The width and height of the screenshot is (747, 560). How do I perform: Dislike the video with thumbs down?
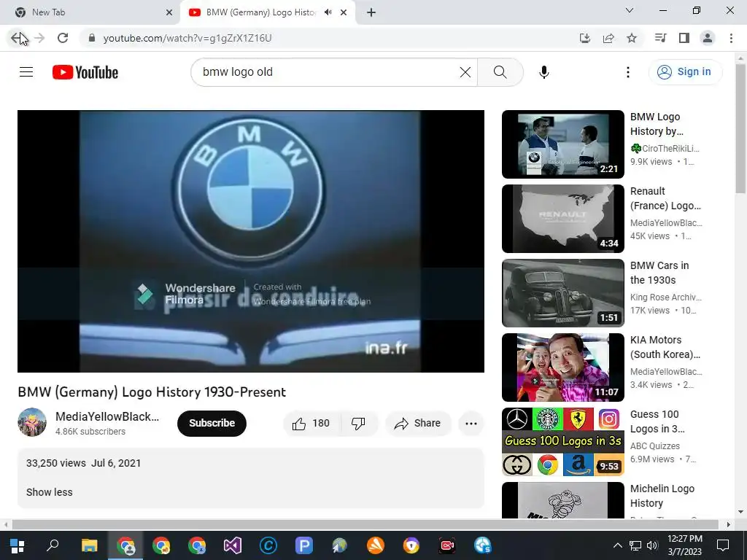(x=358, y=424)
